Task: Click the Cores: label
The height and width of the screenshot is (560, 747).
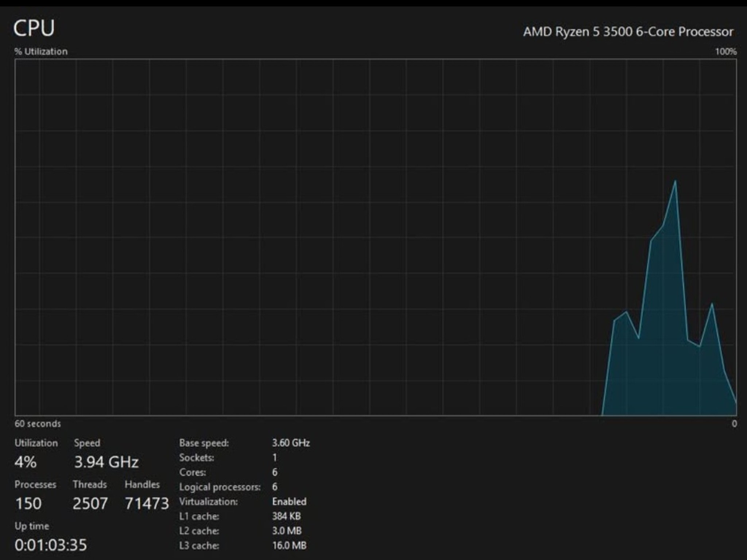Action: point(193,472)
